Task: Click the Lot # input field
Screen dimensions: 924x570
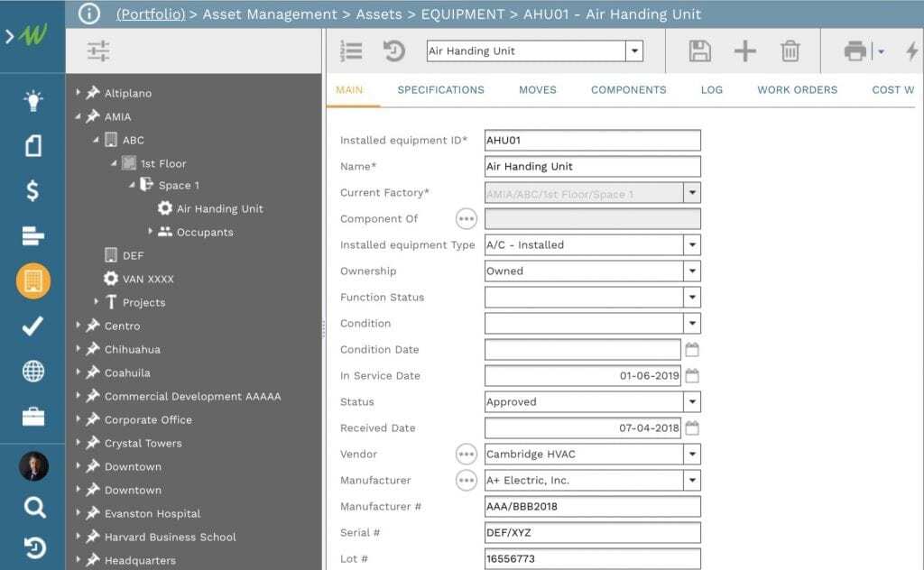Action: coord(592,559)
